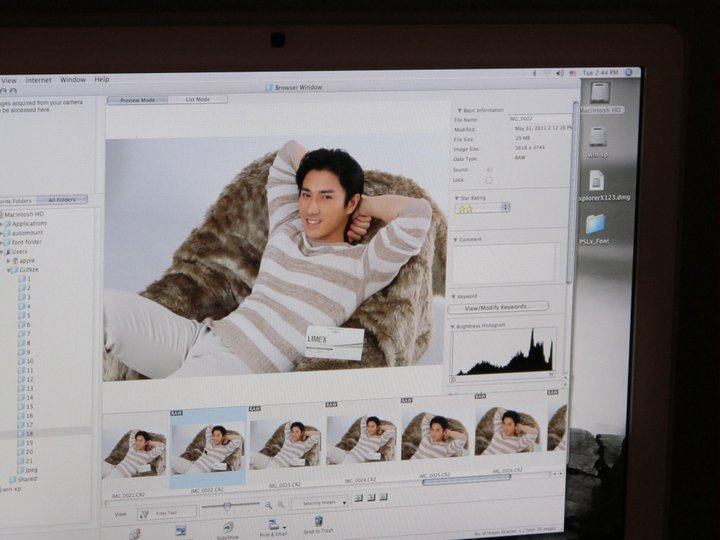
Task: Click the info panel vertical scrollbar
Action: [x=574, y=193]
